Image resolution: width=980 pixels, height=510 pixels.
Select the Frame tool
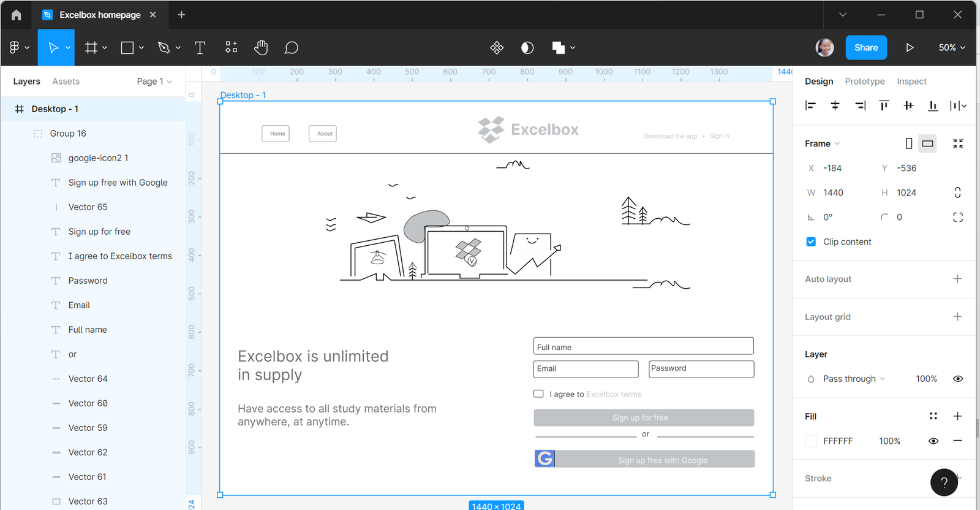[91, 47]
